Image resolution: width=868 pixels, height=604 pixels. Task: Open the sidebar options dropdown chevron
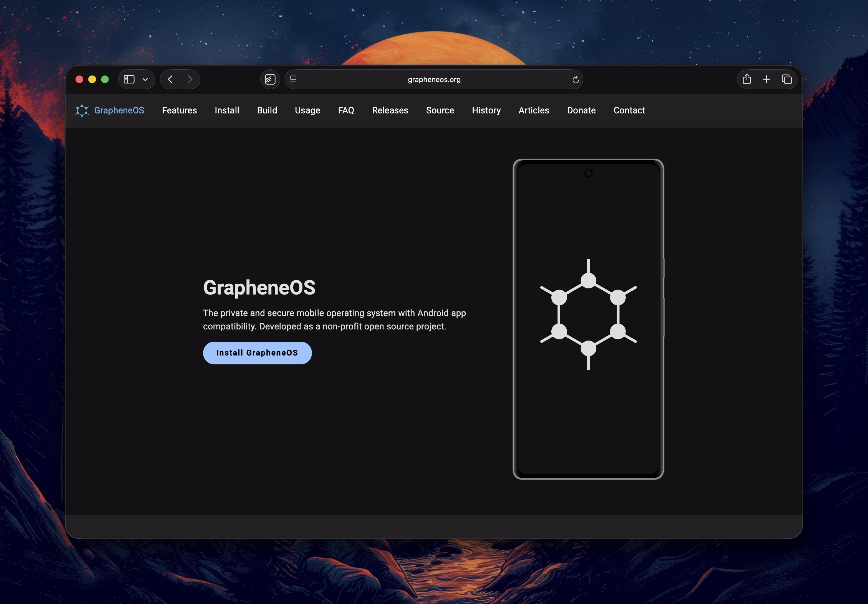(x=145, y=79)
